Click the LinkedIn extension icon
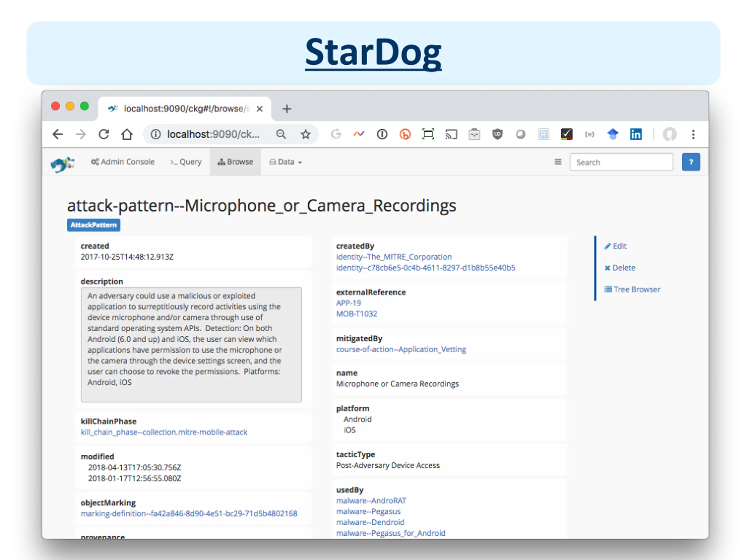 click(636, 134)
